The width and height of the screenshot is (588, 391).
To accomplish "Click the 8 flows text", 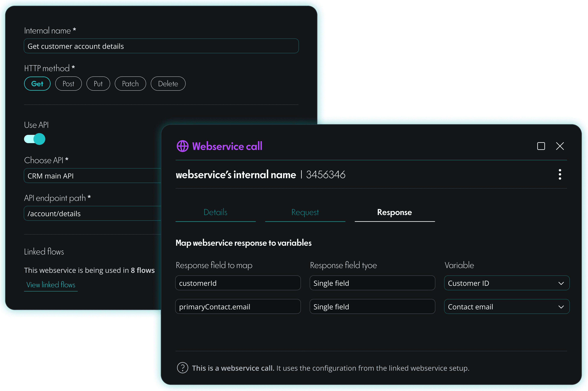I will (143, 270).
